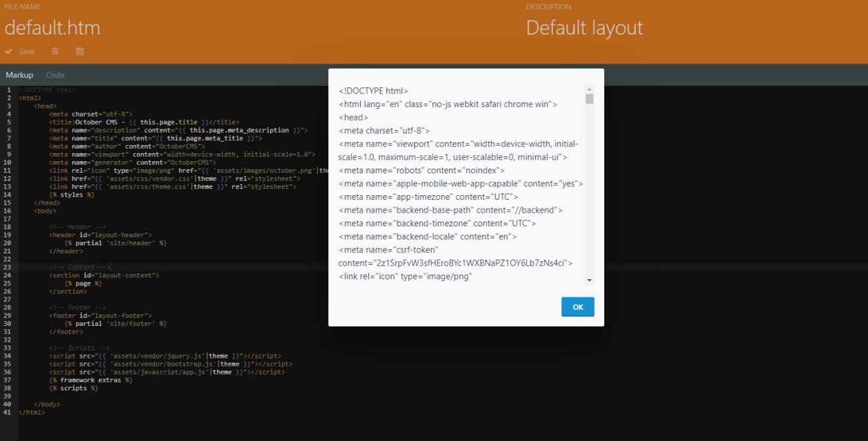Click editor line '{% framework extras %}'
The width and height of the screenshot is (868, 441).
(x=91, y=381)
